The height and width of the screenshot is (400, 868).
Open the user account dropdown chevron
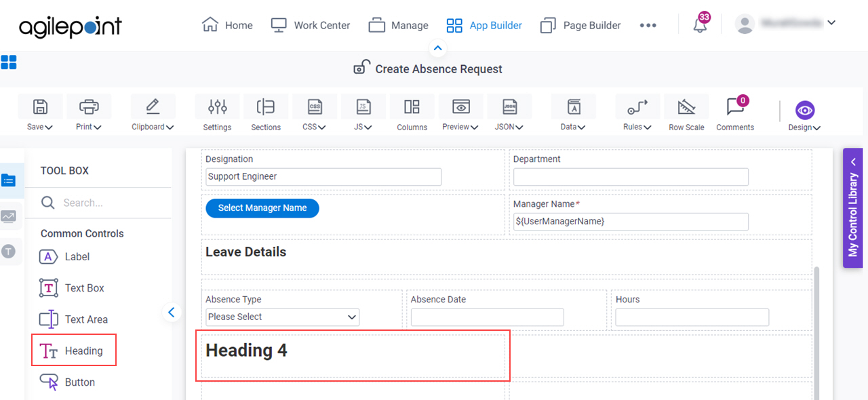[x=831, y=23]
